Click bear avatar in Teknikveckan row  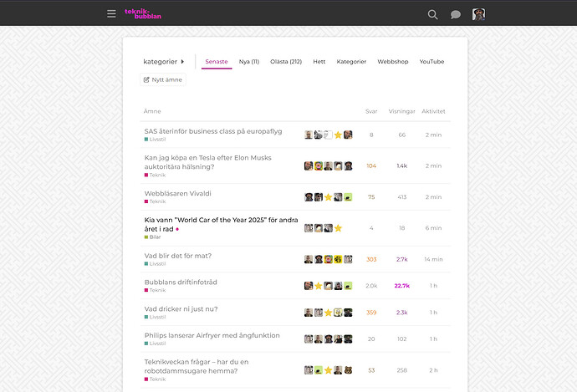(x=348, y=370)
